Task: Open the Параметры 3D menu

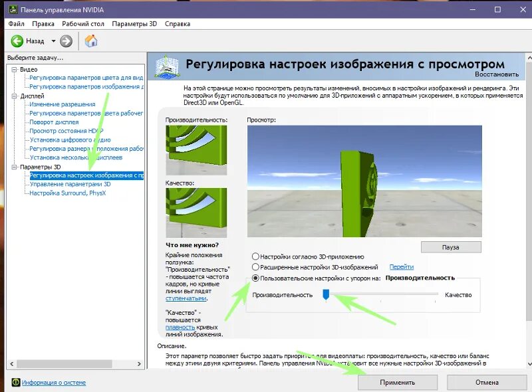Action: [x=134, y=24]
